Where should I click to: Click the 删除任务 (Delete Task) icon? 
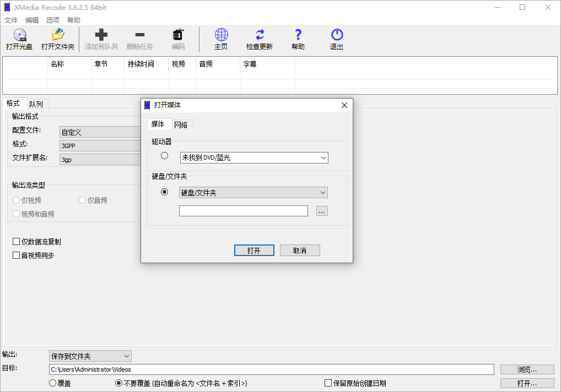(x=139, y=39)
